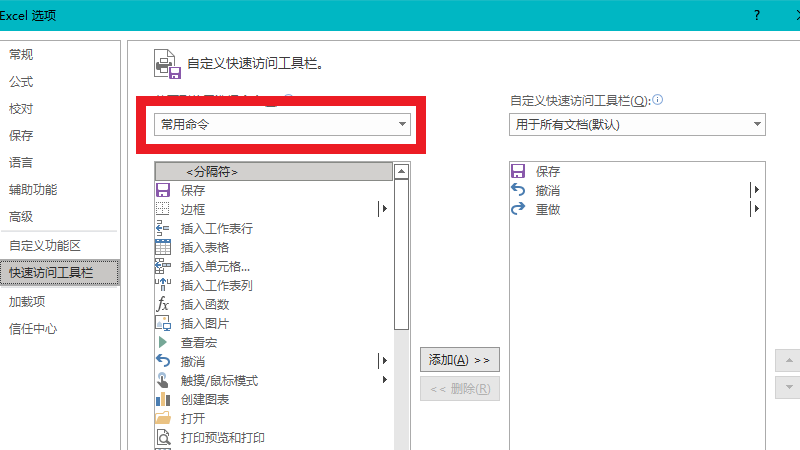Open the 信任中心 options category
The height and width of the screenshot is (450, 800).
(x=33, y=329)
